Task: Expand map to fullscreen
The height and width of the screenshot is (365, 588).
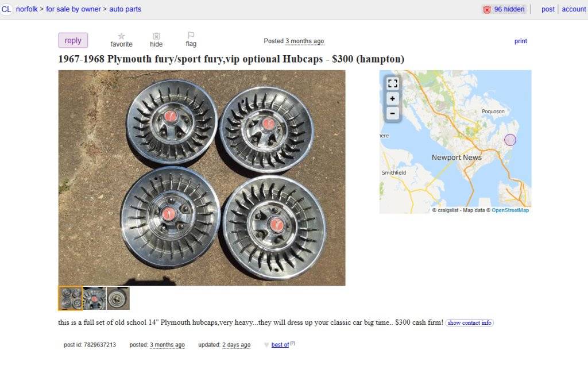Action: tap(393, 83)
